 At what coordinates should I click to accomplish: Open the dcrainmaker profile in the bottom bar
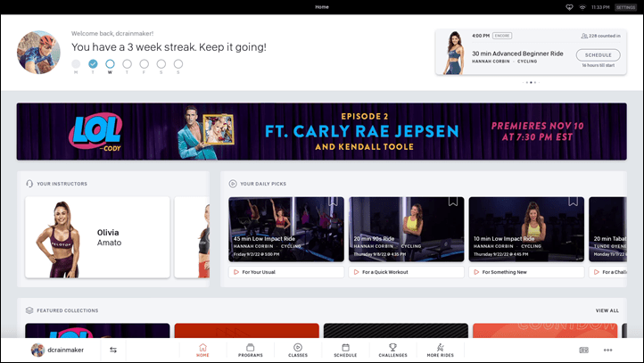pyautogui.click(x=57, y=350)
